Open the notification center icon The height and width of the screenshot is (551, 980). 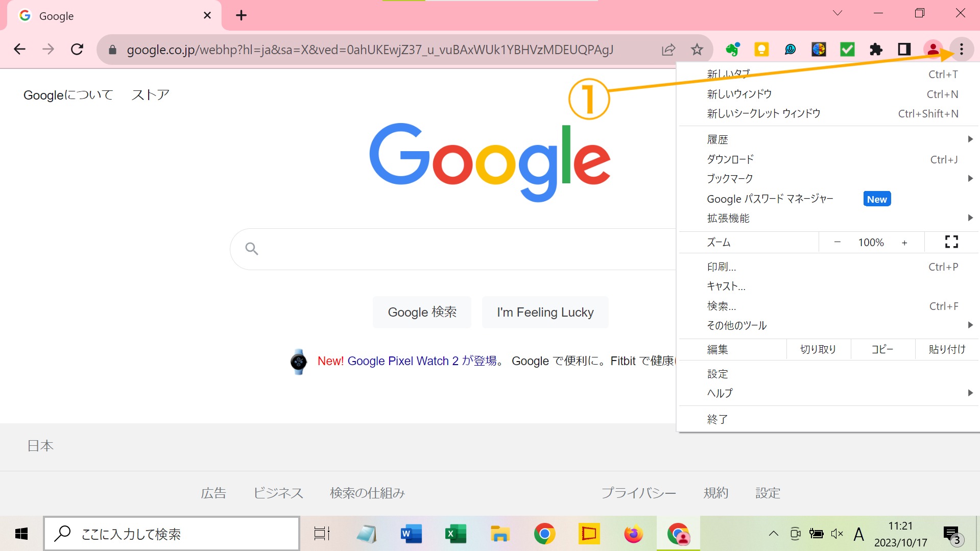(952, 535)
